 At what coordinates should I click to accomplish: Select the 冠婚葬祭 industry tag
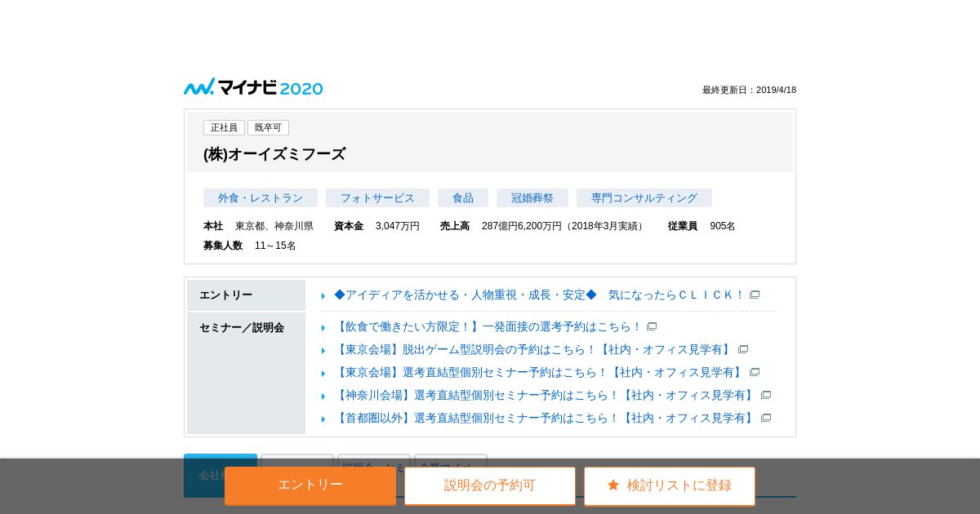pyautogui.click(x=532, y=198)
